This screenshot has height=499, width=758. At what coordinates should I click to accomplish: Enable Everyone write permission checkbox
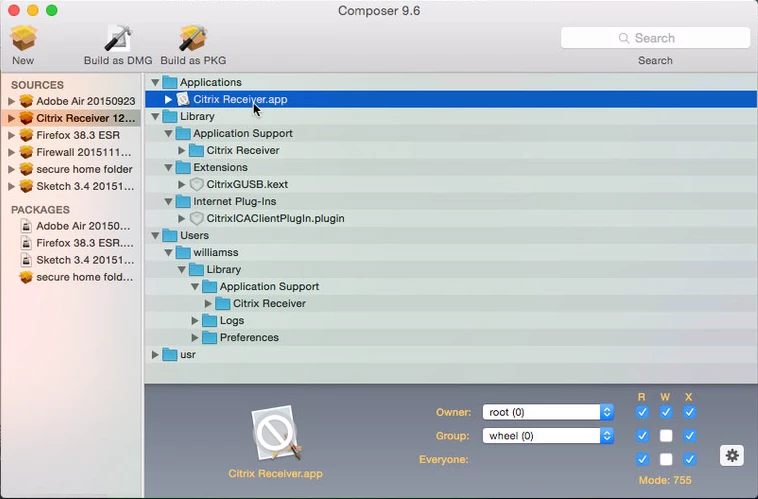tap(666, 459)
